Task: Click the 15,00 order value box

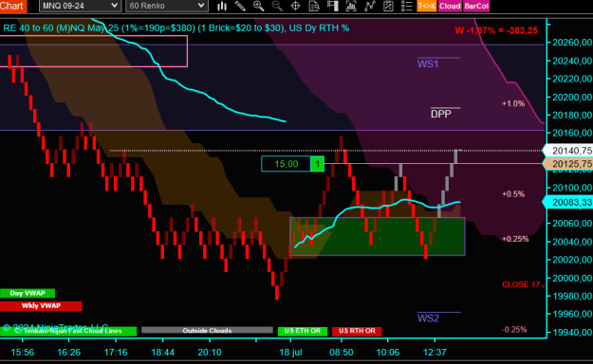Action: click(x=286, y=164)
